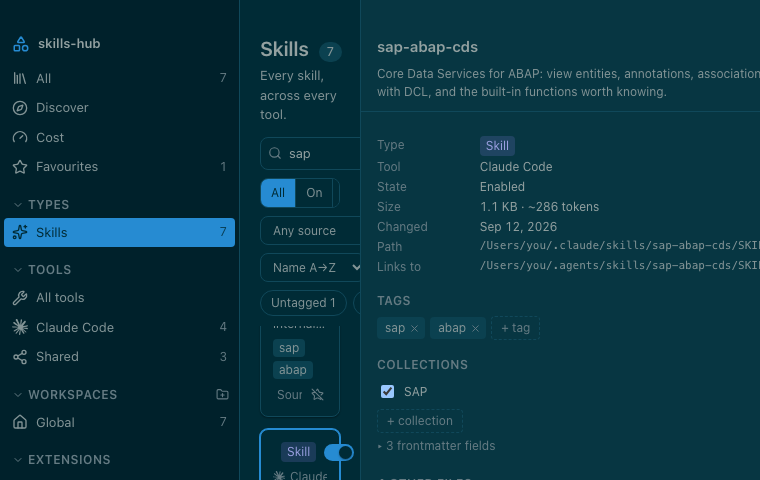Open the Any source dropdown
The image size is (760, 480).
[x=310, y=231]
